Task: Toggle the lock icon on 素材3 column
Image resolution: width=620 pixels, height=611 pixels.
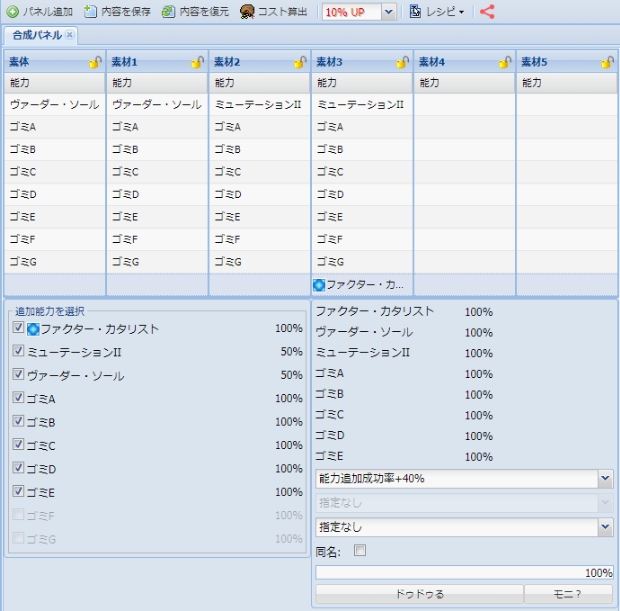Action: 402,62
